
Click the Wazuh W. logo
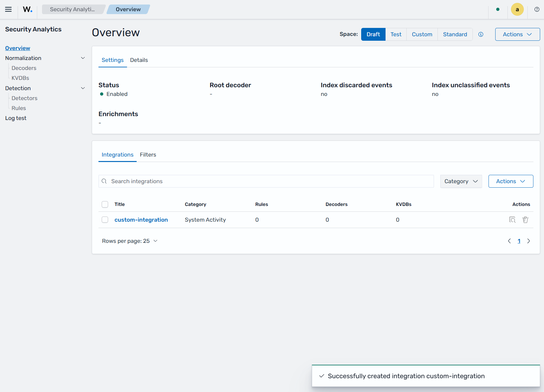coord(28,9)
